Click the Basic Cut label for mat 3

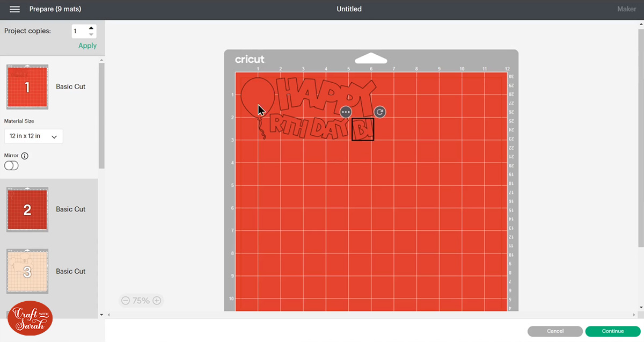coord(71,272)
